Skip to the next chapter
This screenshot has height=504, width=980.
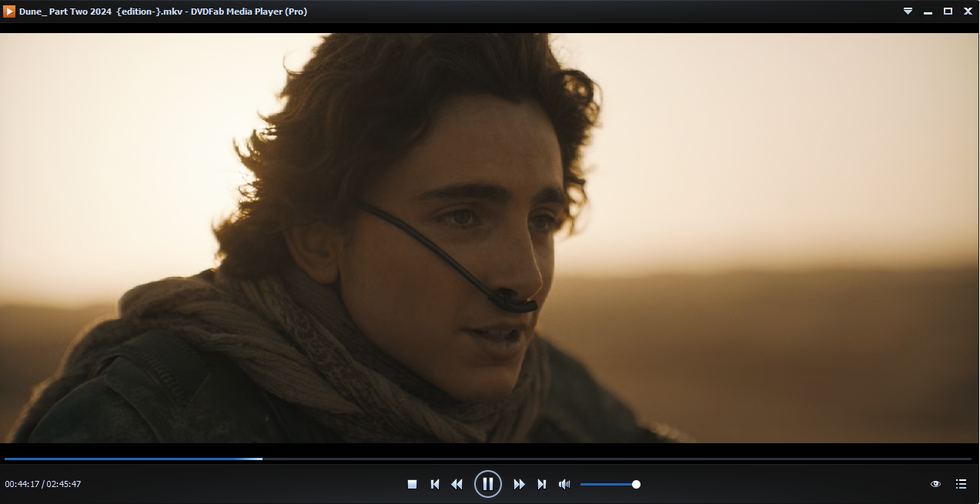[542, 484]
